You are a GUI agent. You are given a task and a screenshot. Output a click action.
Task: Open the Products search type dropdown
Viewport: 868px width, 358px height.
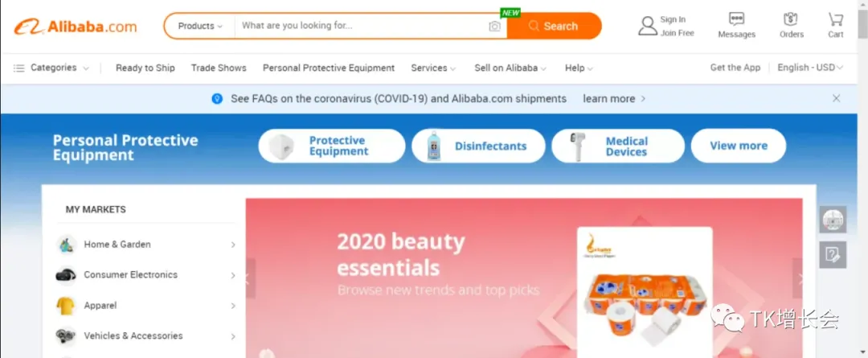click(x=200, y=26)
